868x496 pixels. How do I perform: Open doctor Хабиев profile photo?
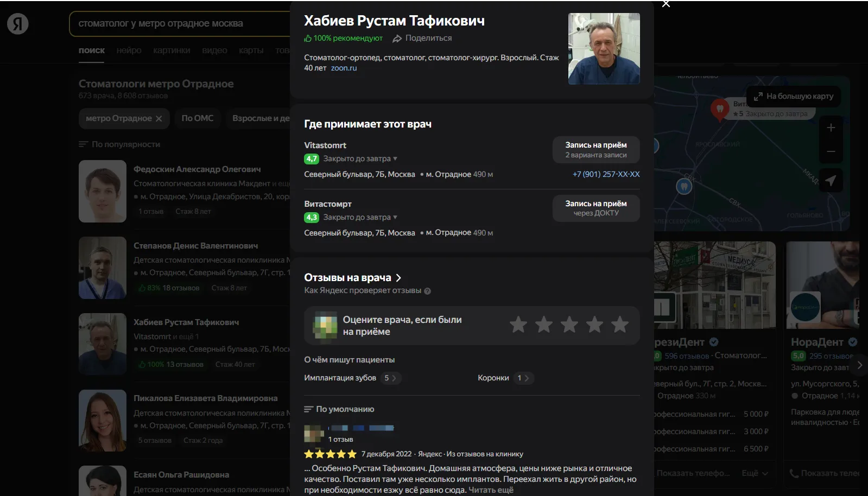604,49
